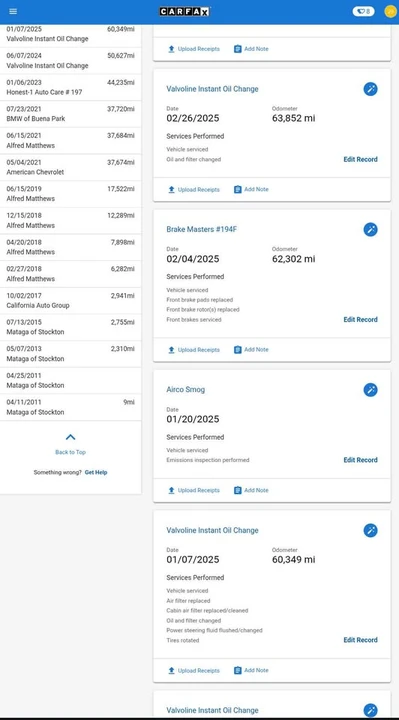The height and width of the screenshot is (720, 399).
Task: Open the 02/26/2025 Valvoline Instant Oil Change title
Action: [x=212, y=89]
